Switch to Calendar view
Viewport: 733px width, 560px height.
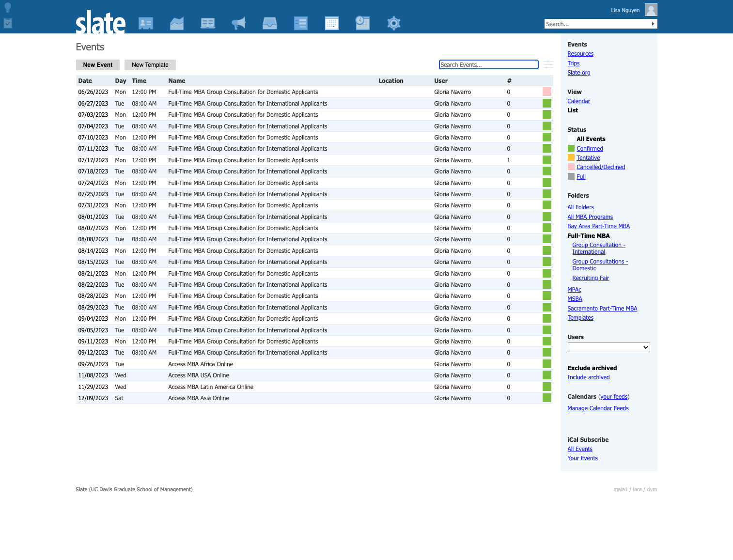[579, 101]
